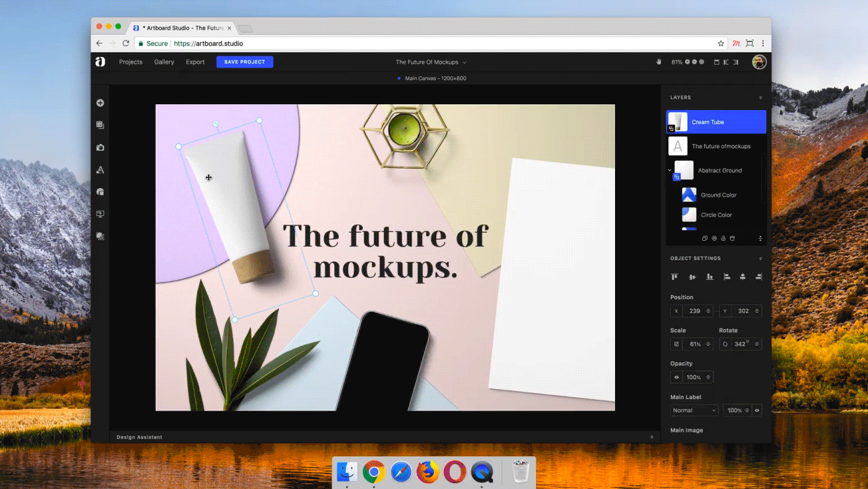
Task: Open the Y position stepper control
Action: pyautogui.click(x=758, y=311)
